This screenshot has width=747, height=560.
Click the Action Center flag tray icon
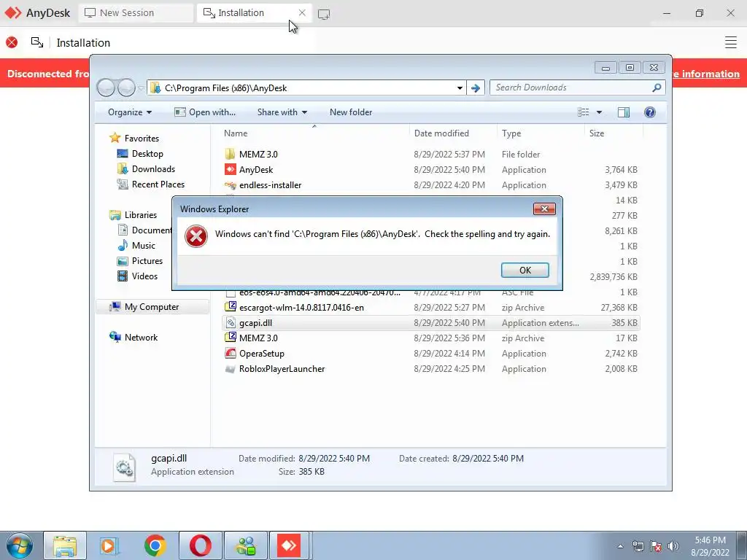click(x=656, y=546)
